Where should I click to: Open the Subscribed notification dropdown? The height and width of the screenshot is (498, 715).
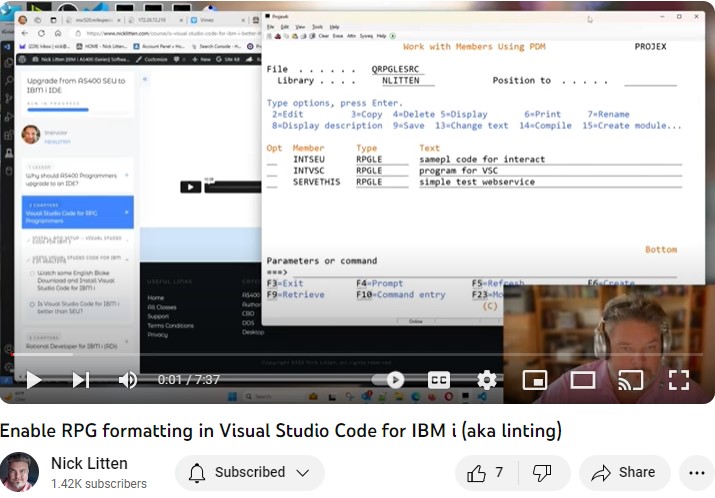pyautogui.click(x=250, y=472)
